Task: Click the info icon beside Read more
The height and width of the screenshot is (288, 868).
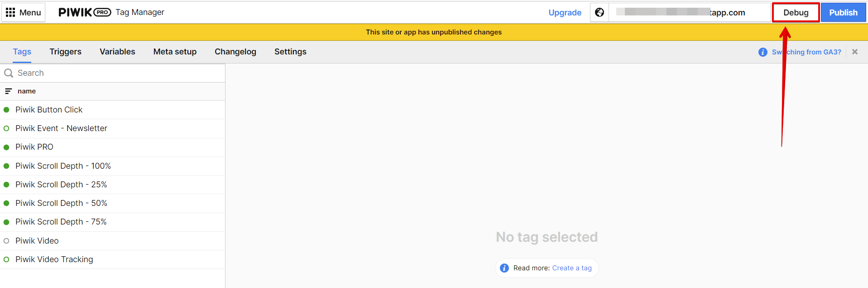Action: [x=504, y=268]
